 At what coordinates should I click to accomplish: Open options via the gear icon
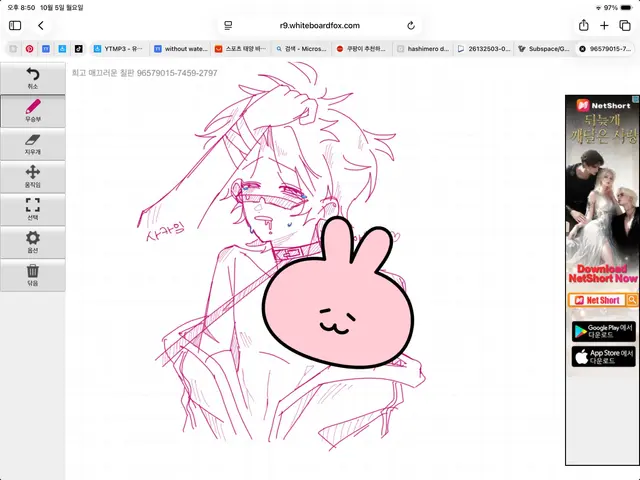[33, 242]
